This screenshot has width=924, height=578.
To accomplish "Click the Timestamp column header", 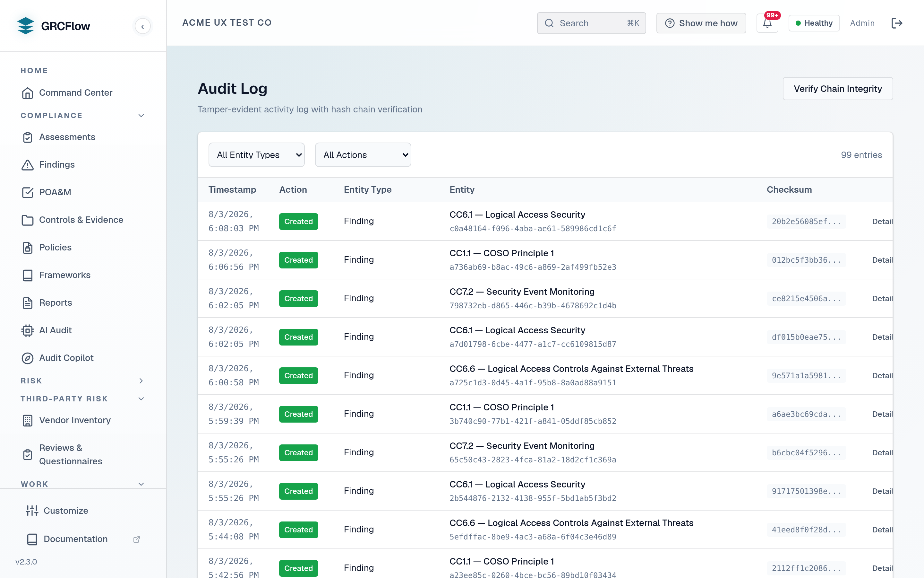I will 232,189.
